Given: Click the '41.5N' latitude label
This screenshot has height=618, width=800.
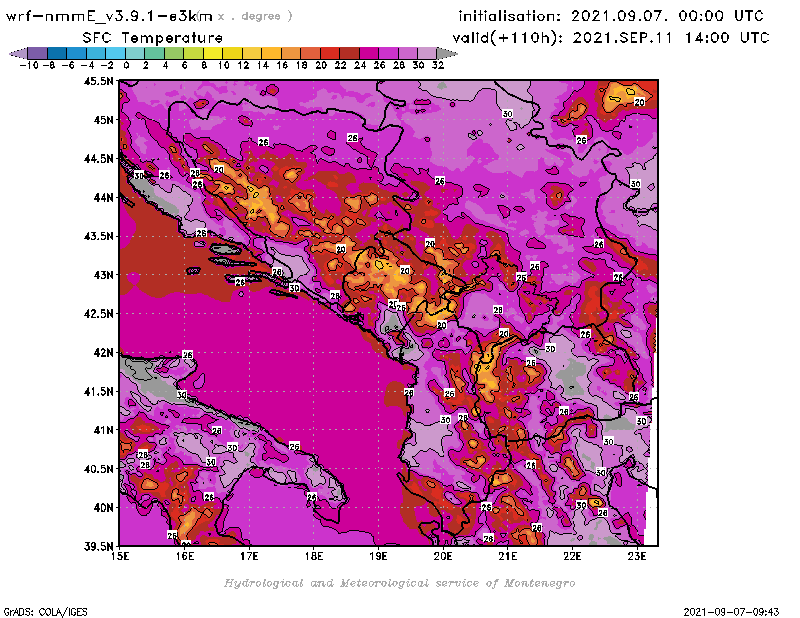Looking at the screenshot, I should [x=98, y=391].
